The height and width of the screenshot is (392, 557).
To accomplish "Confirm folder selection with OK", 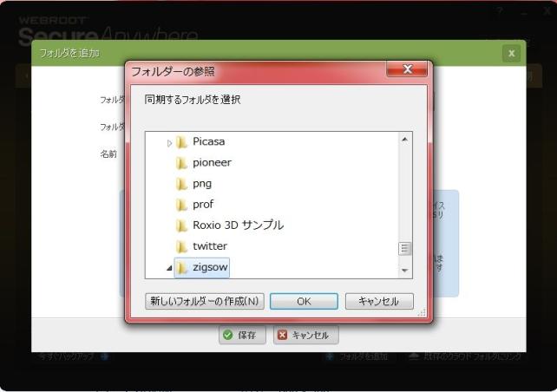I will (x=304, y=301).
